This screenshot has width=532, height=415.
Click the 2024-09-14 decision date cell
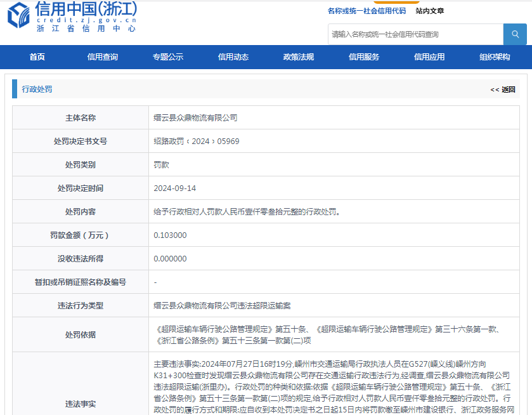pos(175,188)
